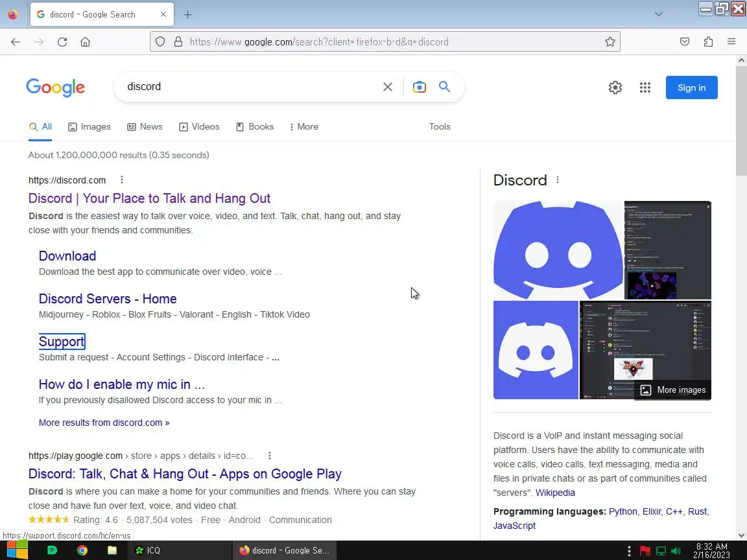The width and height of the screenshot is (747, 560).
Task: Jump up with the page scrollbar thumb
Action: 741,121
